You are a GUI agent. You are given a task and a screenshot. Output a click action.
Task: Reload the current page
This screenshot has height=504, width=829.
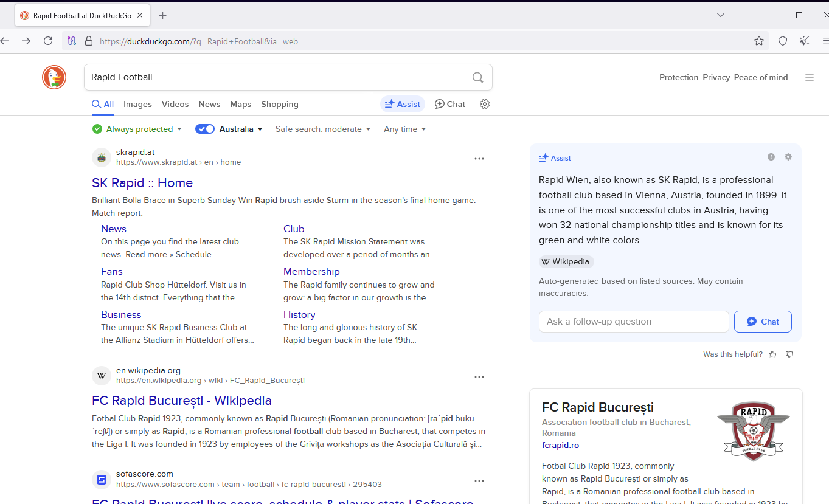coord(48,41)
